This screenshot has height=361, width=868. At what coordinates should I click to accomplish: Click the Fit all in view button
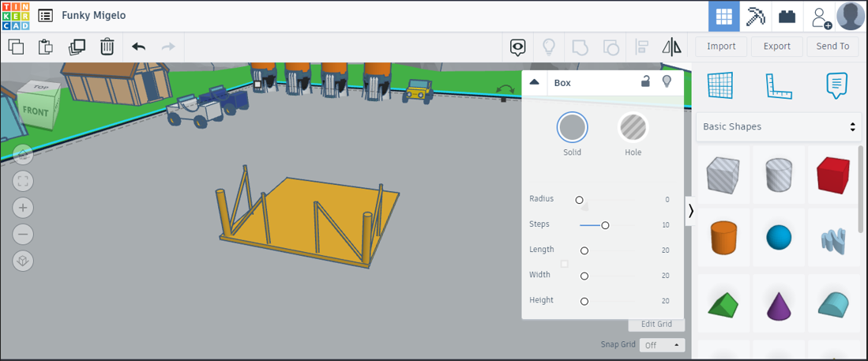[x=23, y=181]
